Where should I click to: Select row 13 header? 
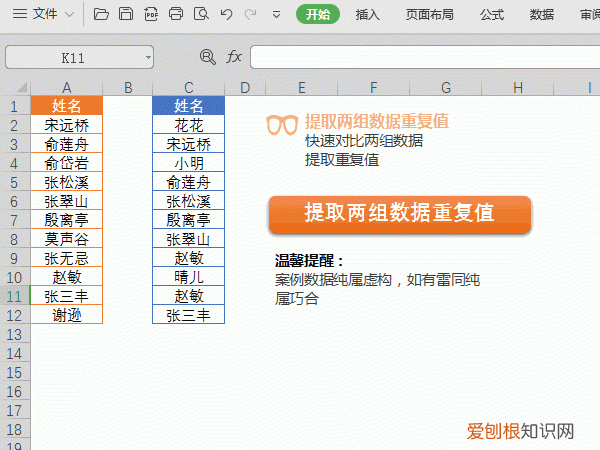pos(15,334)
